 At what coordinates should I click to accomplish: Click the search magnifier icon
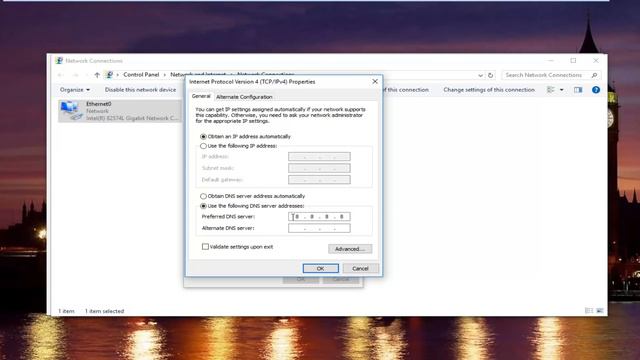coord(594,75)
